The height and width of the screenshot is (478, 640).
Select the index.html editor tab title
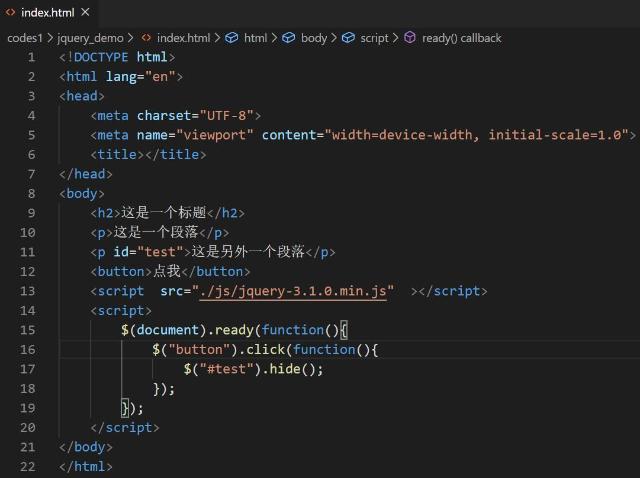47,12
